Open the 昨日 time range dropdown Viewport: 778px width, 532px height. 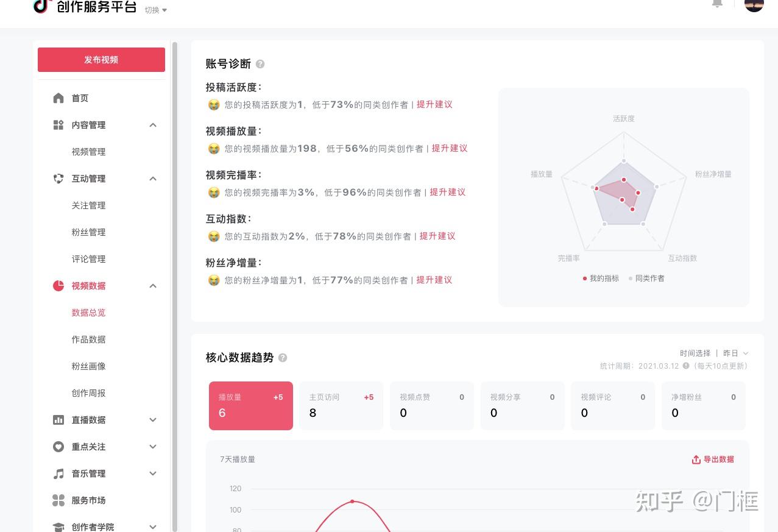pyautogui.click(x=736, y=353)
